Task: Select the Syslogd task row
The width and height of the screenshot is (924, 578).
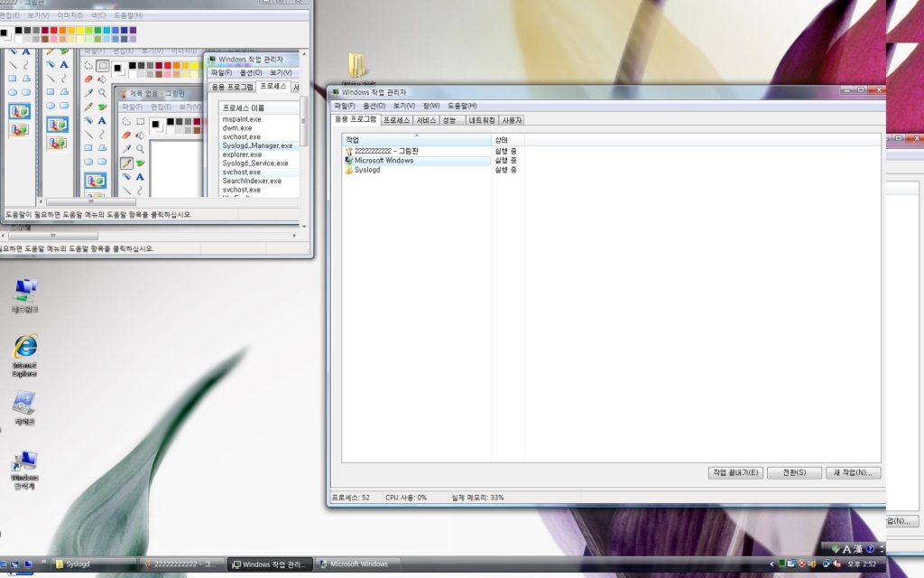Action: (x=417, y=170)
